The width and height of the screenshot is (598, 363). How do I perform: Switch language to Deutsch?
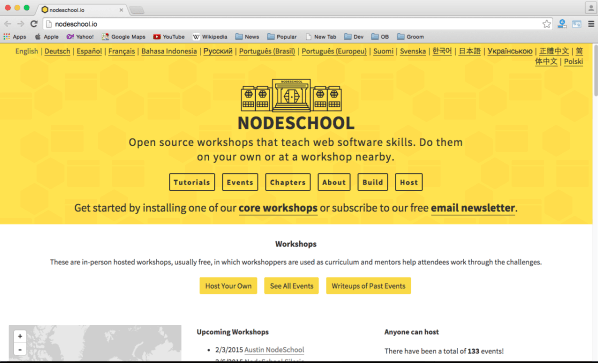point(57,51)
